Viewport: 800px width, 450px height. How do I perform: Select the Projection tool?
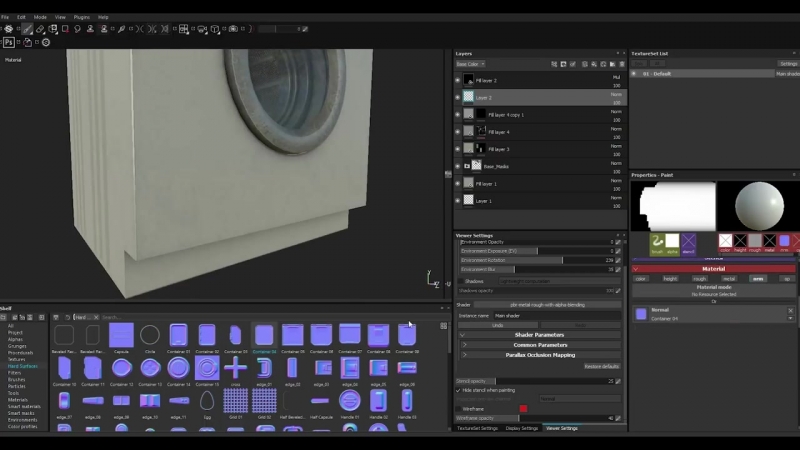[53, 29]
